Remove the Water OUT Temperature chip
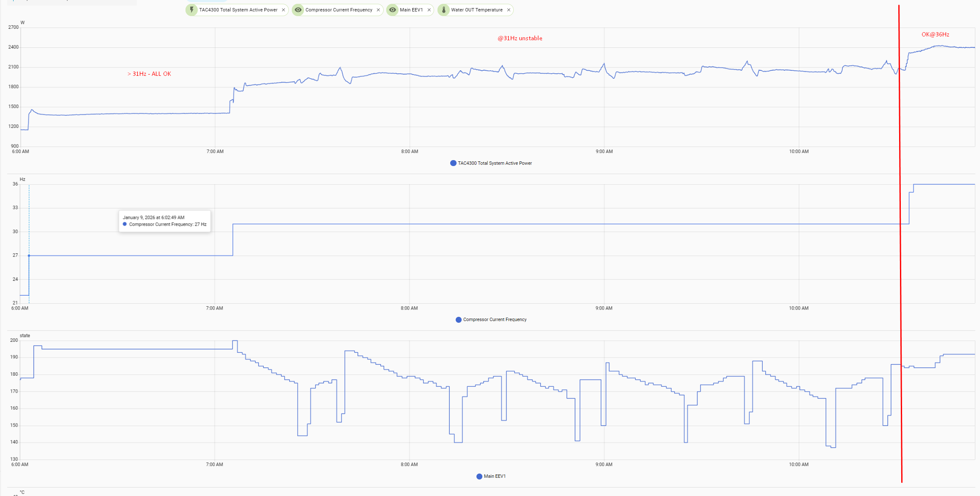The width and height of the screenshot is (980, 496). tap(509, 10)
